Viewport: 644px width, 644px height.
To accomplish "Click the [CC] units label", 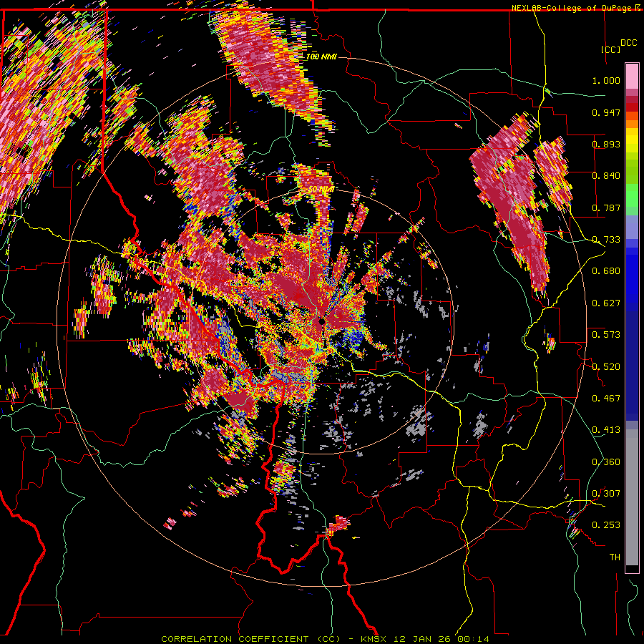I will click(x=610, y=49).
